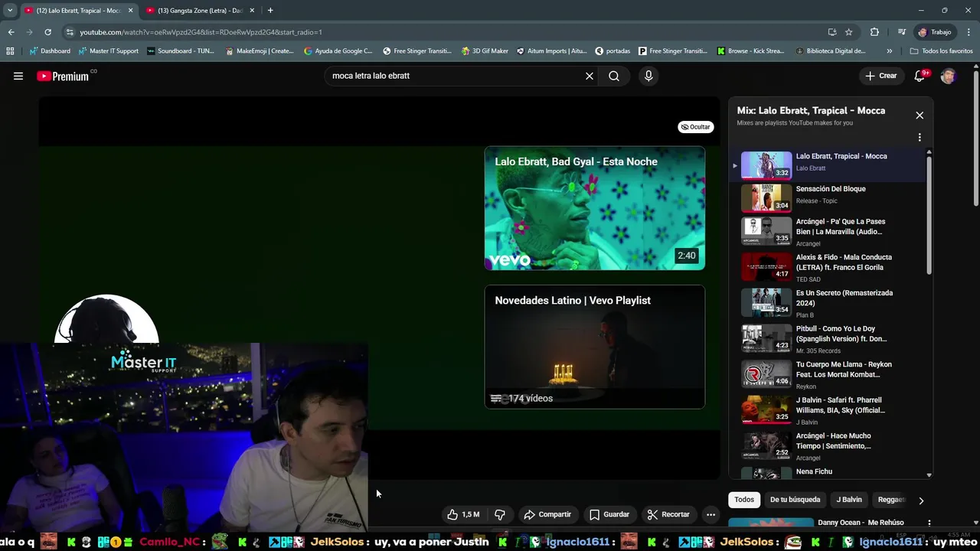Click the page vertical scrollbar

tap(976, 138)
